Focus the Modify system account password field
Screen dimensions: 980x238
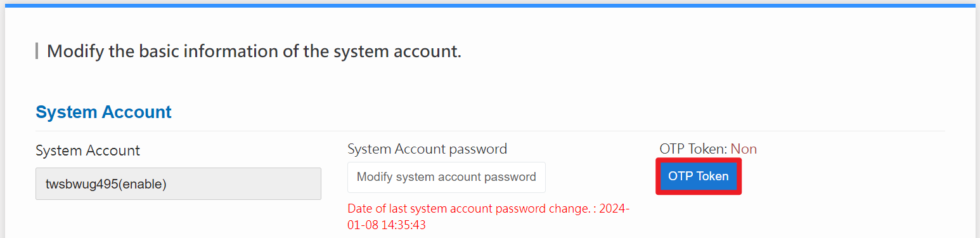pos(446,177)
